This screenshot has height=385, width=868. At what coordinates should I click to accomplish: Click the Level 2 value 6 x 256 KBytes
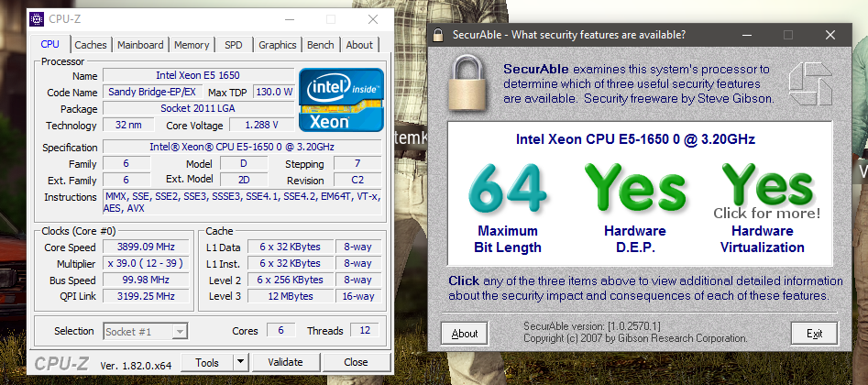(x=290, y=280)
